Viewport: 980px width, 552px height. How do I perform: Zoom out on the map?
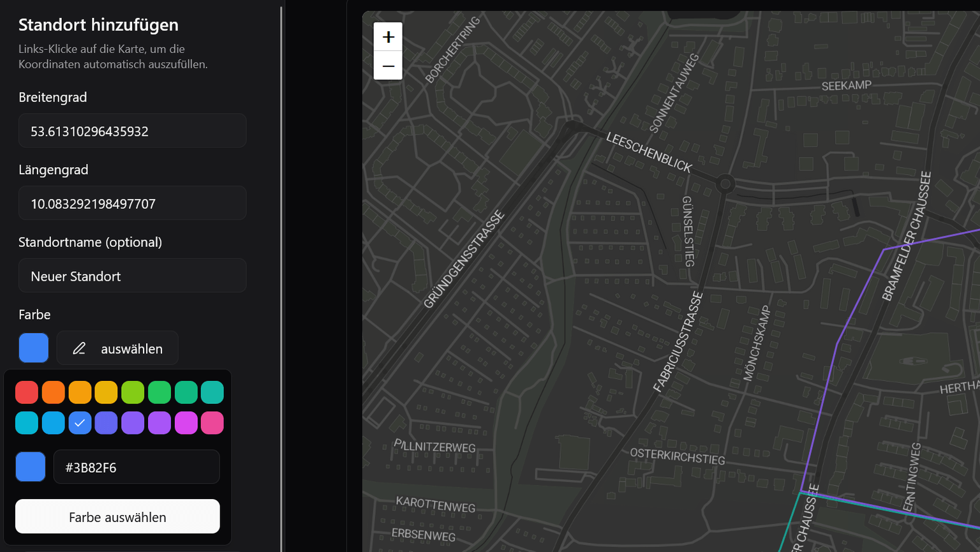(388, 66)
